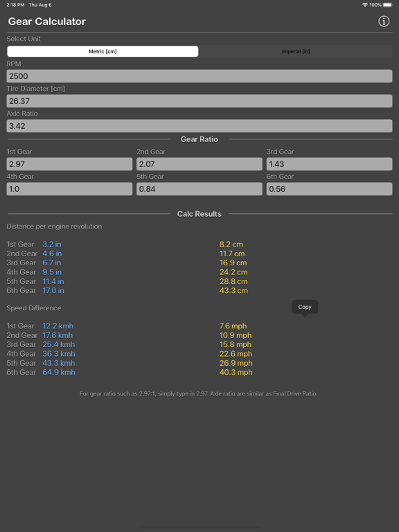Viewport: 399px width, 532px height.
Task: Select the 12.2 kmh speed value
Action: (58, 326)
